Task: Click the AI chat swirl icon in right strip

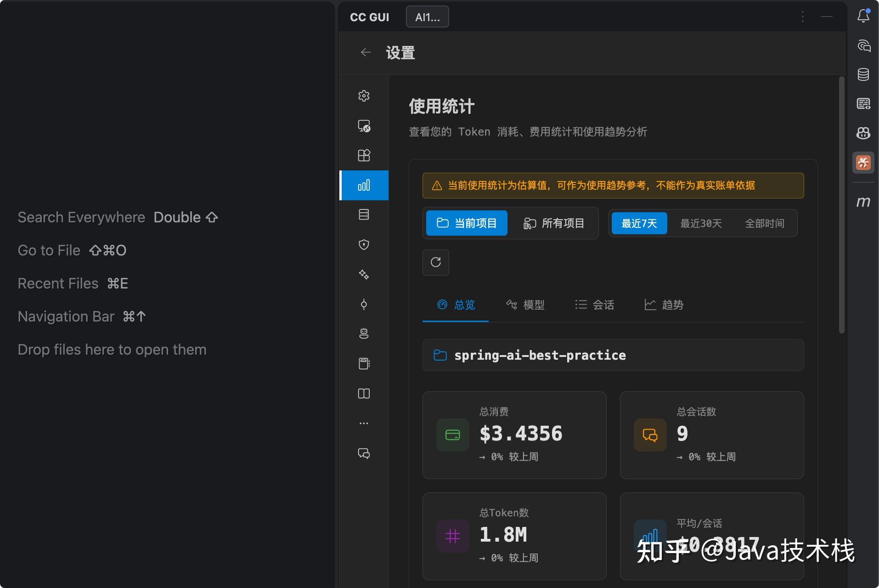Action: click(x=863, y=45)
